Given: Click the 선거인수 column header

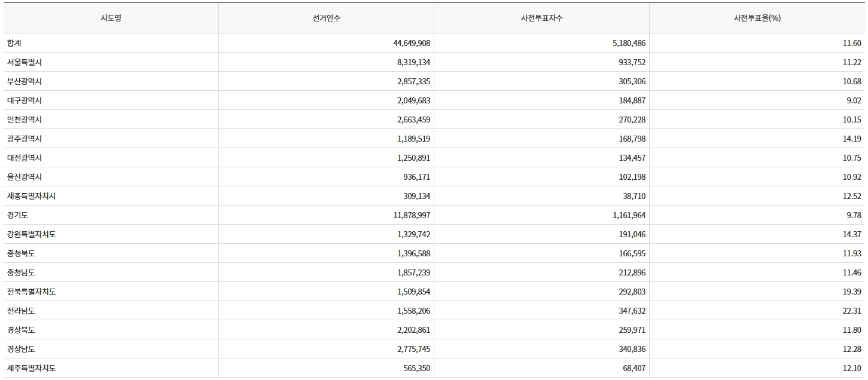Looking at the screenshot, I should [x=326, y=18].
